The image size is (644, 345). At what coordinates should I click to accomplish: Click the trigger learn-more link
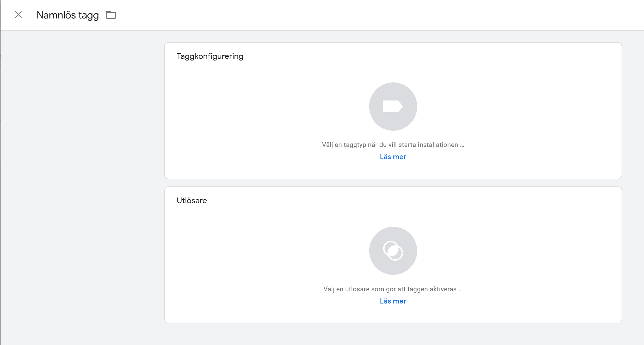[x=393, y=301]
